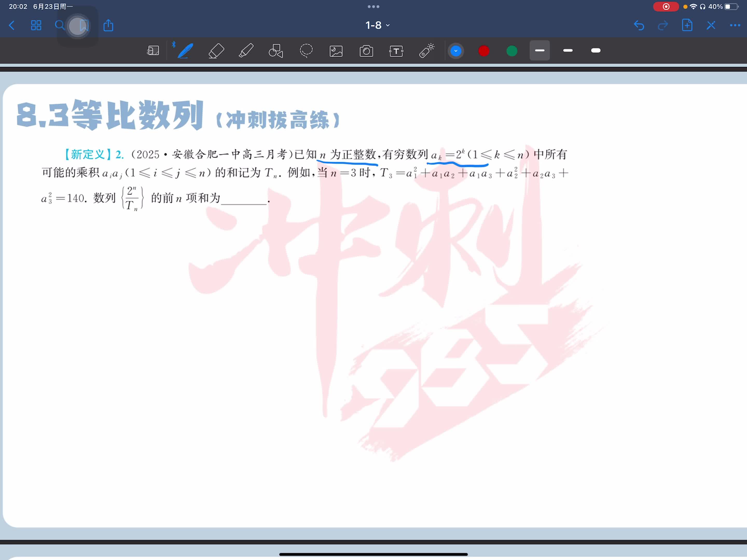Open the blue color options dropdown
The height and width of the screenshot is (560, 747).
point(455,51)
